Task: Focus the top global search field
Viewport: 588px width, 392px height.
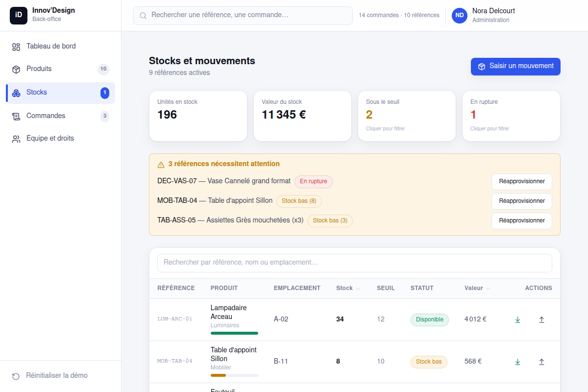Action: point(243,16)
